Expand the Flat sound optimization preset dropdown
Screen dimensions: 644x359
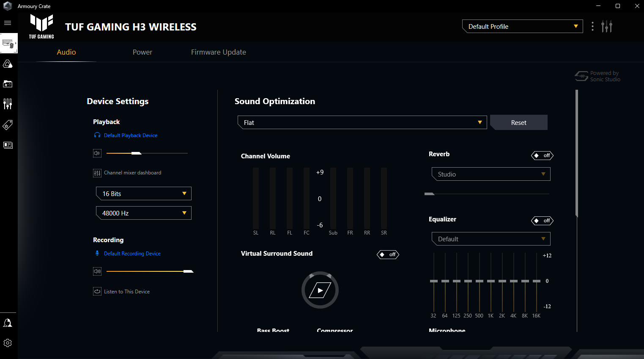[x=362, y=122]
